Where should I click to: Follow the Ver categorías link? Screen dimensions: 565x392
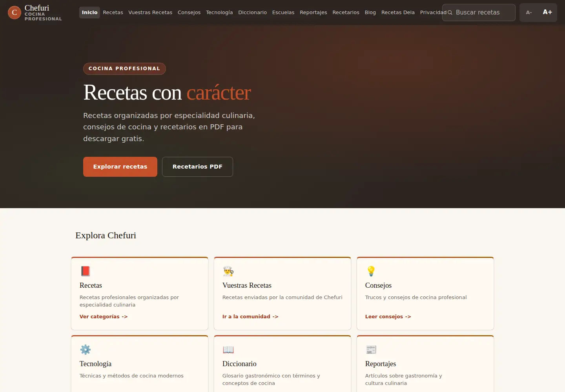click(x=104, y=317)
